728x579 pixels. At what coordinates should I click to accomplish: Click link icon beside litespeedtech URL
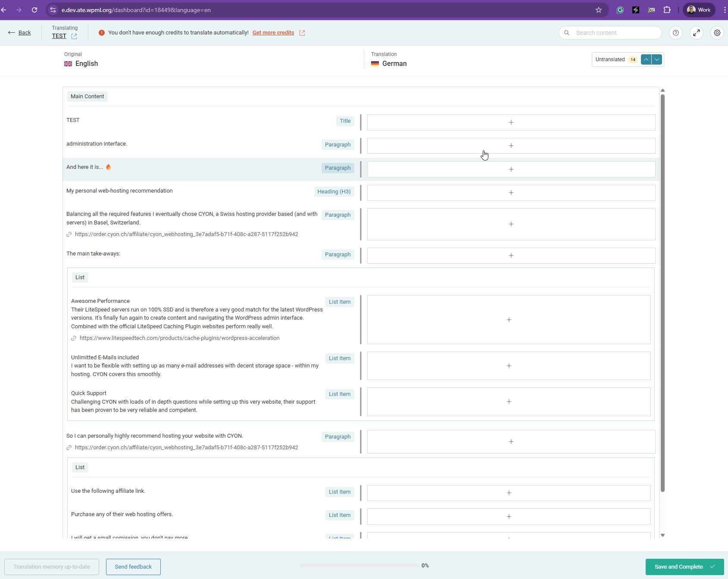pos(74,338)
